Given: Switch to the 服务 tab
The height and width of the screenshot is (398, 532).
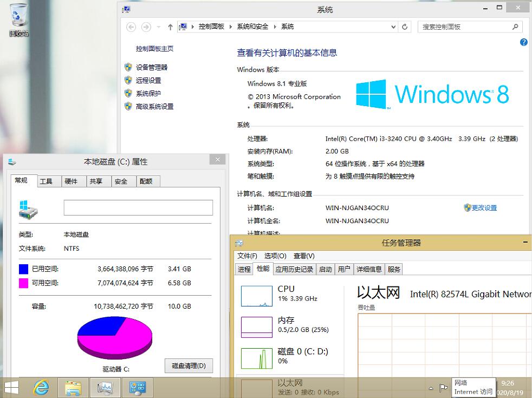Looking at the screenshot, I should [x=394, y=269].
